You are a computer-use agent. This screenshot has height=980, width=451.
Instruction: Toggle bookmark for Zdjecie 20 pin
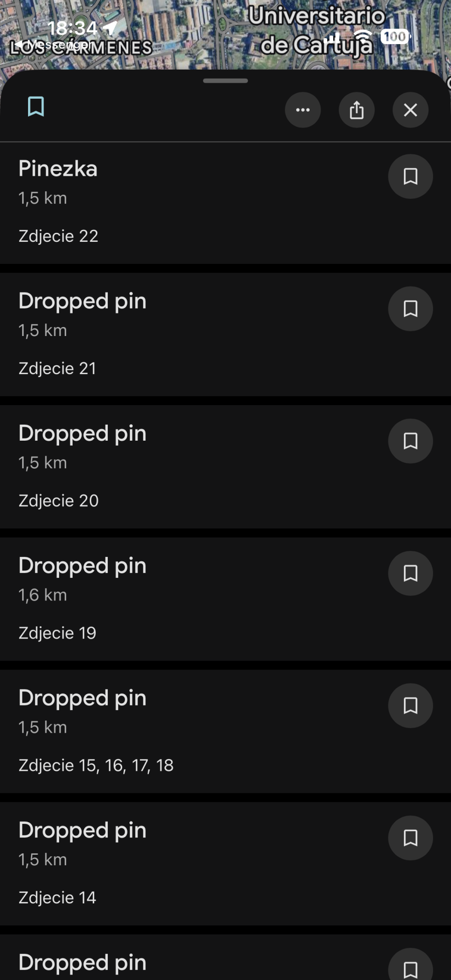(410, 441)
